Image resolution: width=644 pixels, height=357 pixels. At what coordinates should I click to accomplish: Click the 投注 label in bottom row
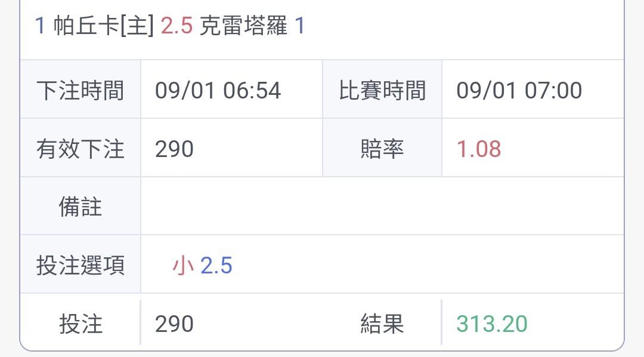[80, 324]
